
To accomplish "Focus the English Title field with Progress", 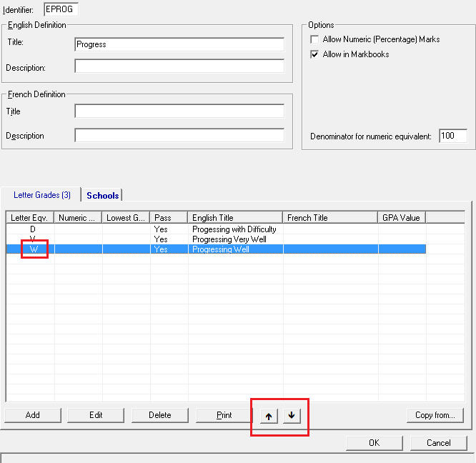I will pyautogui.click(x=179, y=44).
